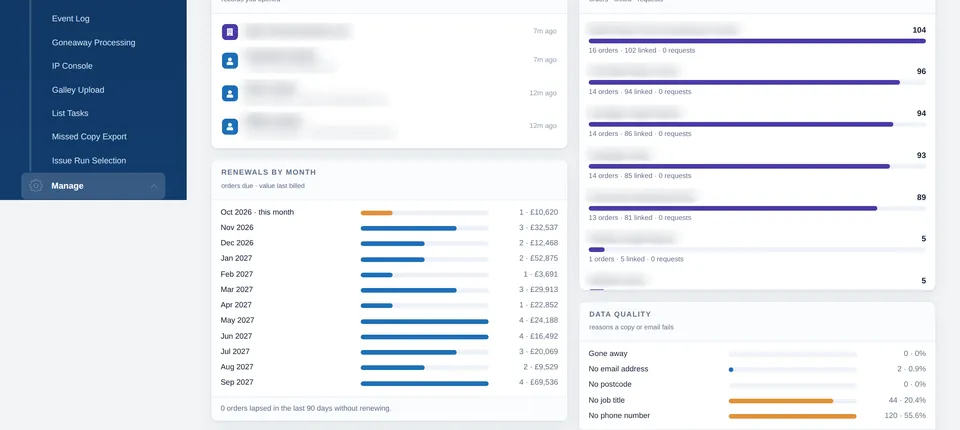Open Issue Run Selection
Viewport: 960px width, 430px height.
[x=89, y=160]
